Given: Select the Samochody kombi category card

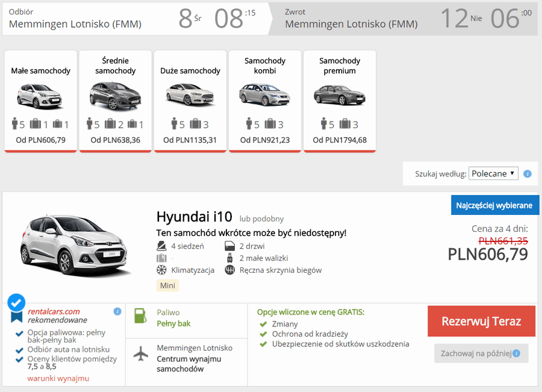Looking at the screenshot, I should pos(265,101).
